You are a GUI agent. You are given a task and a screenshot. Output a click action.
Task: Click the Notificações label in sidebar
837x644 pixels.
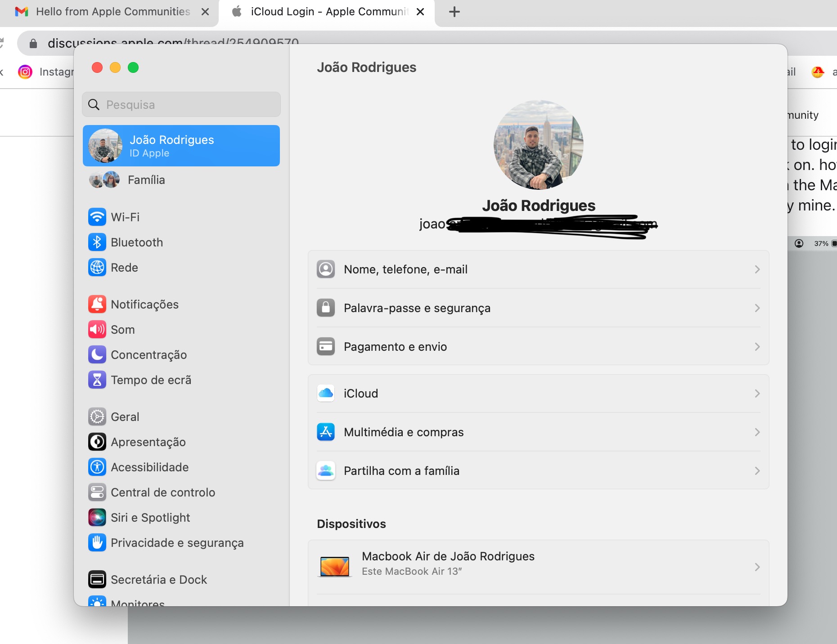tap(144, 304)
